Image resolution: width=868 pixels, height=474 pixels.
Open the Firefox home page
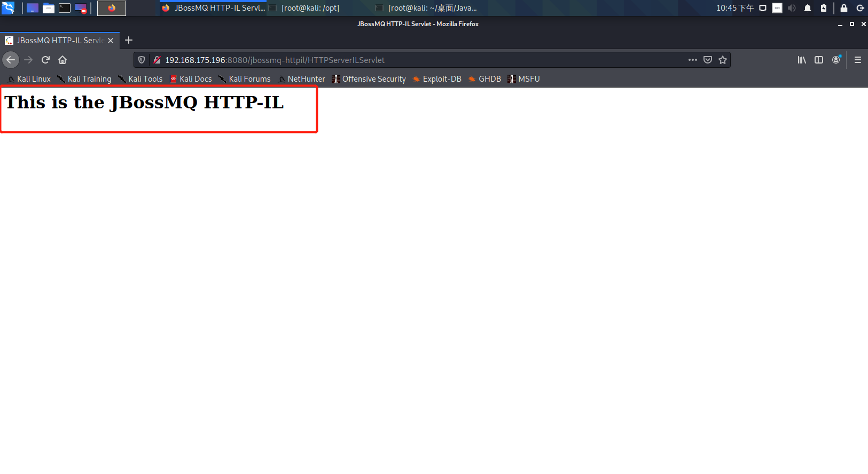pos(62,60)
